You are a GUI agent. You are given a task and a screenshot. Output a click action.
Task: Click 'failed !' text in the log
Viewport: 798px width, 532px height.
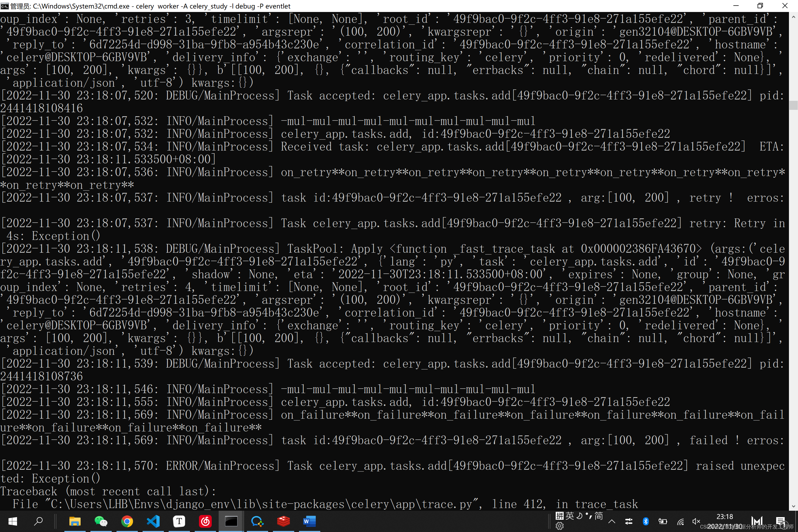pyautogui.click(x=714, y=440)
